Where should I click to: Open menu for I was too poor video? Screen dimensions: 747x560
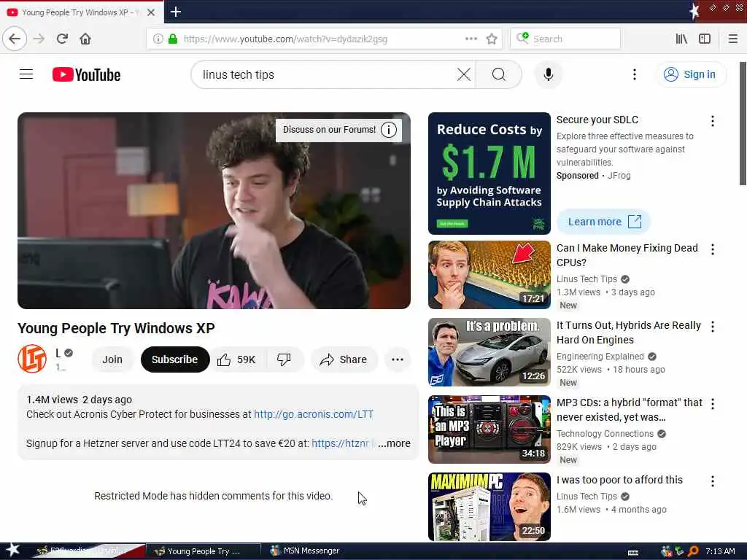712,481
